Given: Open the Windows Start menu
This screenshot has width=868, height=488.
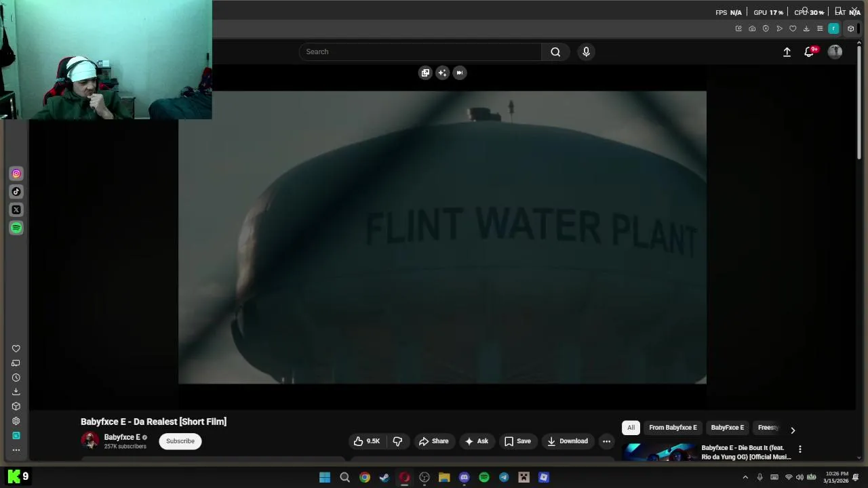Looking at the screenshot, I should coord(325,477).
